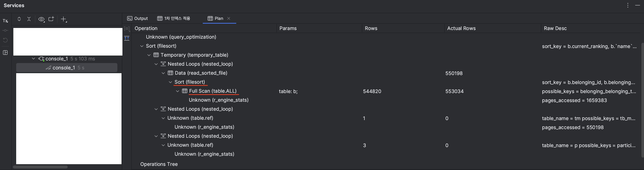Collapse the console_1 5 s 103 ms tree node

tap(33, 59)
